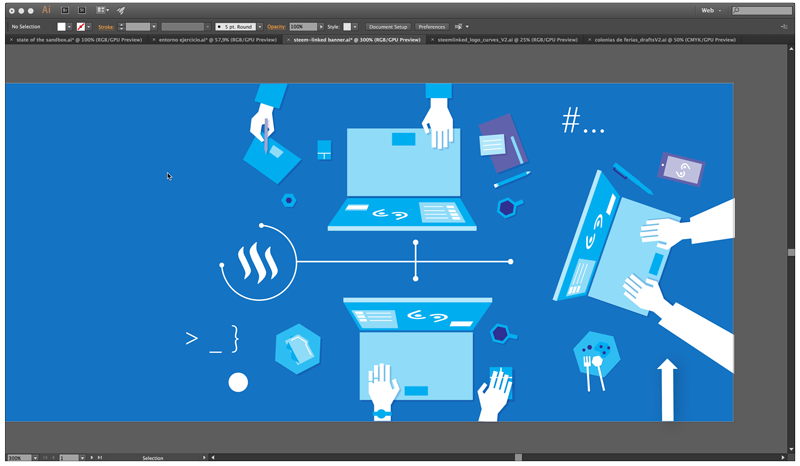Open the Style dropdown arrow

[355, 27]
